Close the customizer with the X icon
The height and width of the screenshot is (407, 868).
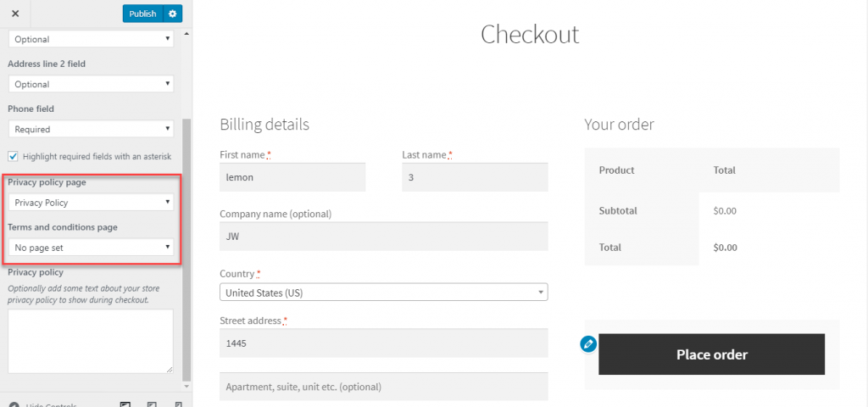tap(15, 14)
